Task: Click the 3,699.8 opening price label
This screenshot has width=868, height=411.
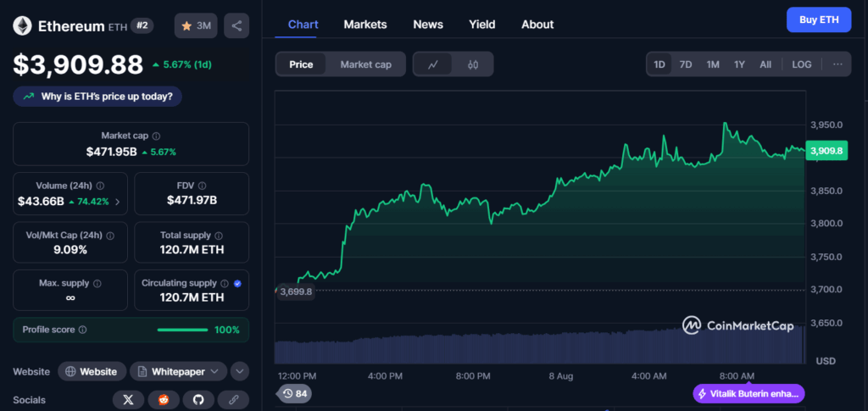Action: (296, 291)
